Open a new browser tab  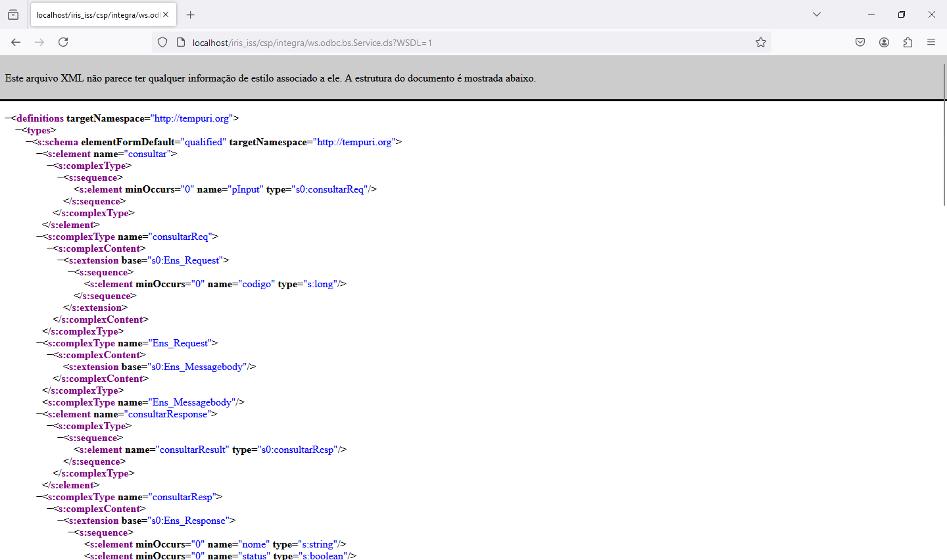(x=191, y=14)
